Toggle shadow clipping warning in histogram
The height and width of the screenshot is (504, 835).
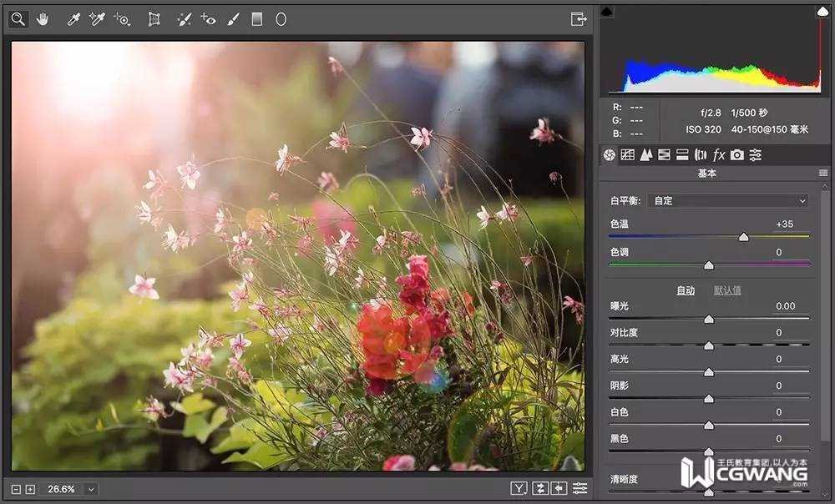[607, 12]
